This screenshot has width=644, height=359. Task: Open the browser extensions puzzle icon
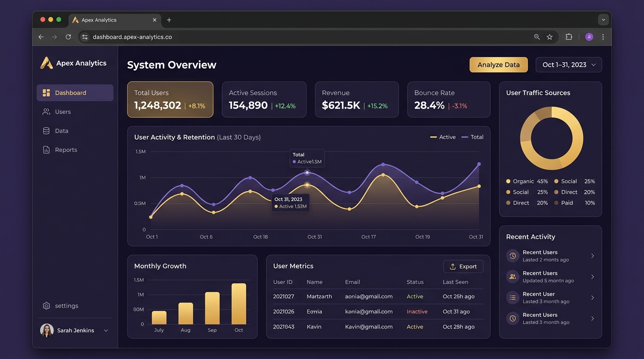click(x=569, y=37)
